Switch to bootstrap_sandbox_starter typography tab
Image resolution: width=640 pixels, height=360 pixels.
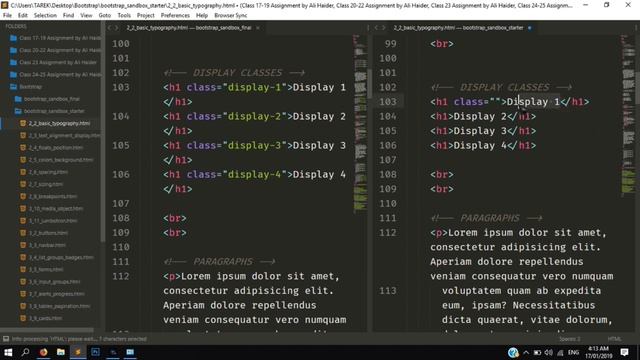pyautogui.click(x=458, y=28)
